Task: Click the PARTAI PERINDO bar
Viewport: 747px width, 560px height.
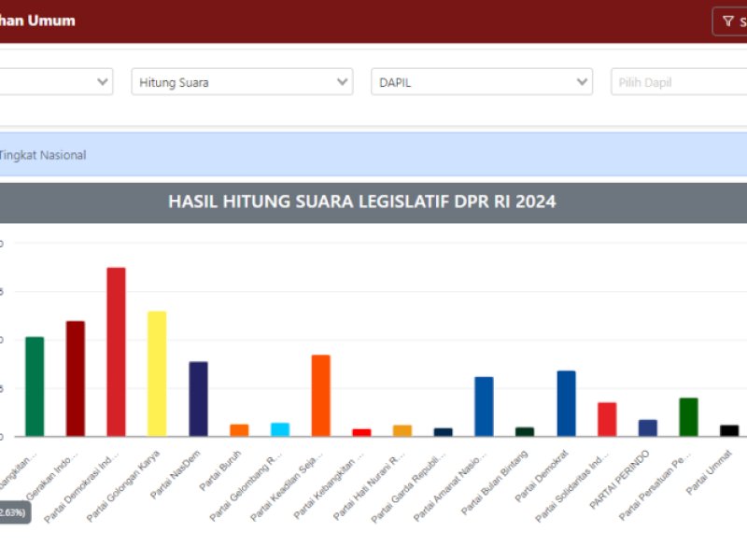Action: click(x=648, y=427)
